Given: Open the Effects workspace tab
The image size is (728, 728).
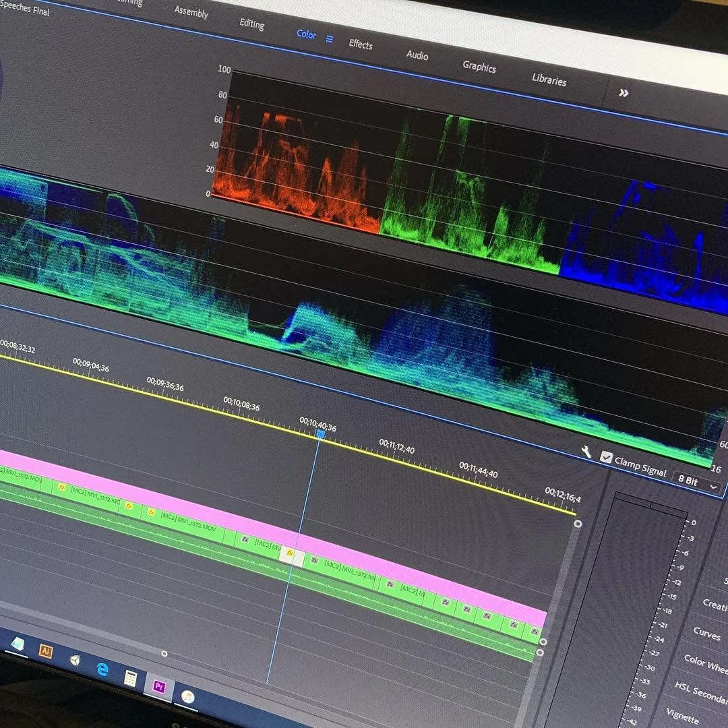Looking at the screenshot, I should pyautogui.click(x=360, y=44).
